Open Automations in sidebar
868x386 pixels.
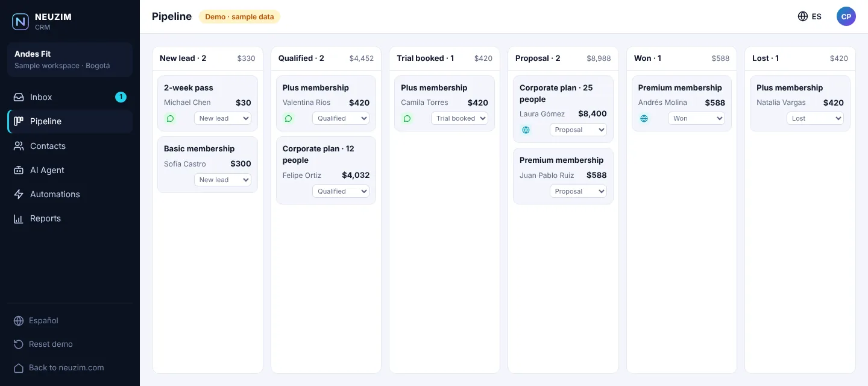point(70,194)
